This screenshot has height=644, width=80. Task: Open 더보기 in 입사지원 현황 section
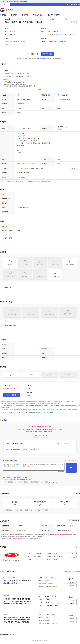[x=77, y=494]
